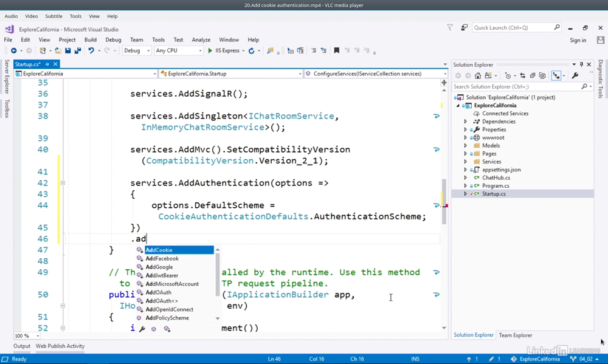Click the Find in Files toolbar icon
Viewport: 608px width, 364px height.
pos(270,51)
